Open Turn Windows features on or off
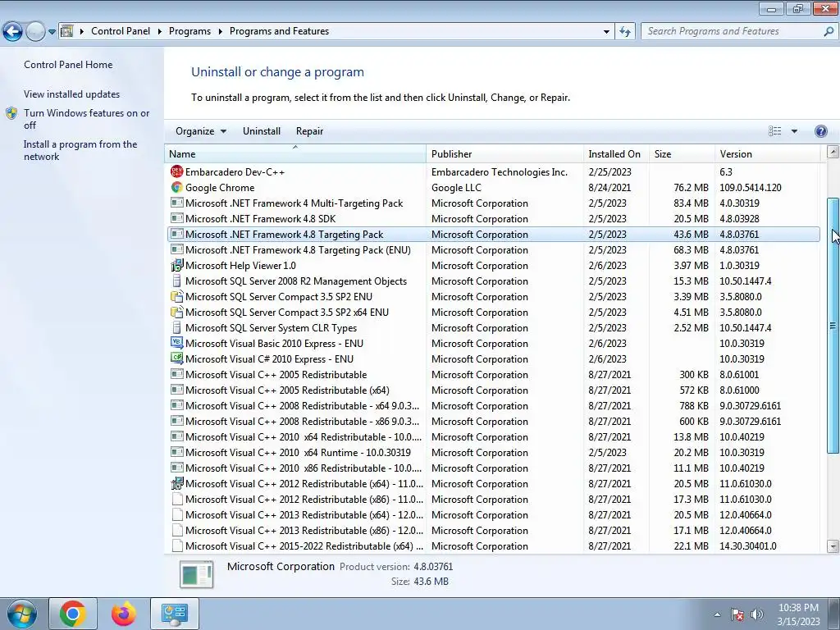840x630 pixels. point(87,119)
